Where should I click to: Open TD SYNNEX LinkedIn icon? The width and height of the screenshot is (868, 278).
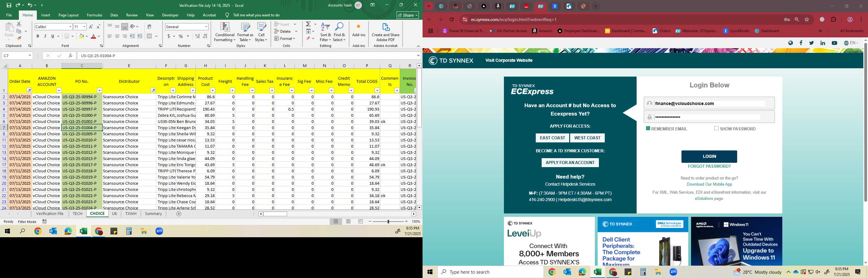click(823, 43)
